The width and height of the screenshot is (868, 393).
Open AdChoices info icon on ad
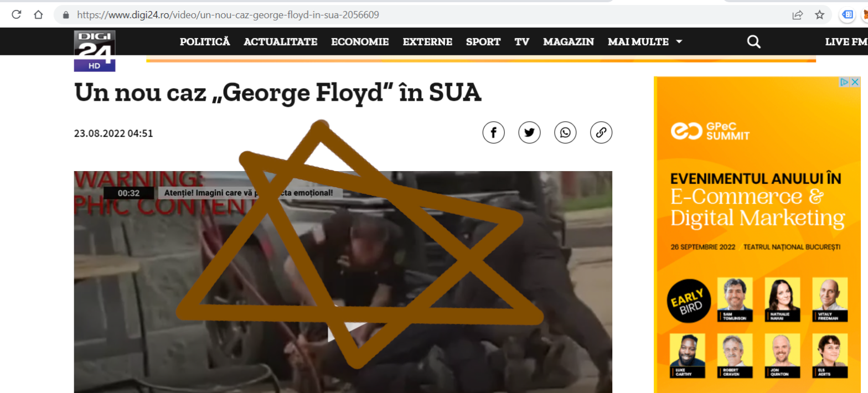point(845,82)
